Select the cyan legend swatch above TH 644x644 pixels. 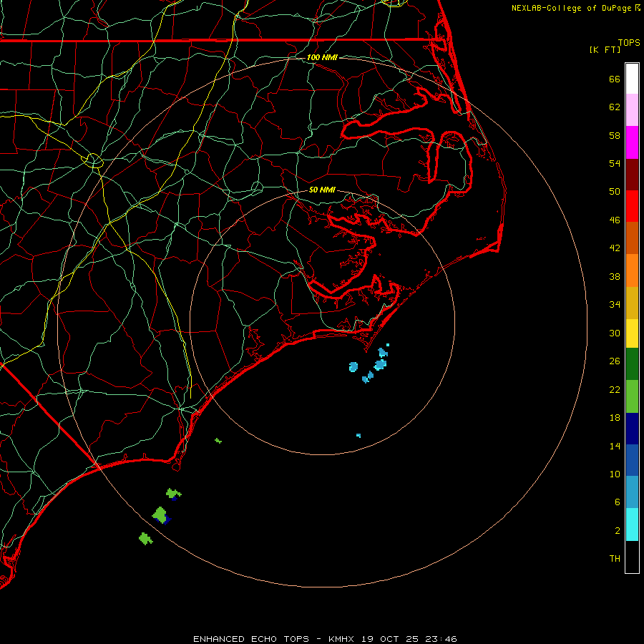pyautogui.click(x=632, y=525)
